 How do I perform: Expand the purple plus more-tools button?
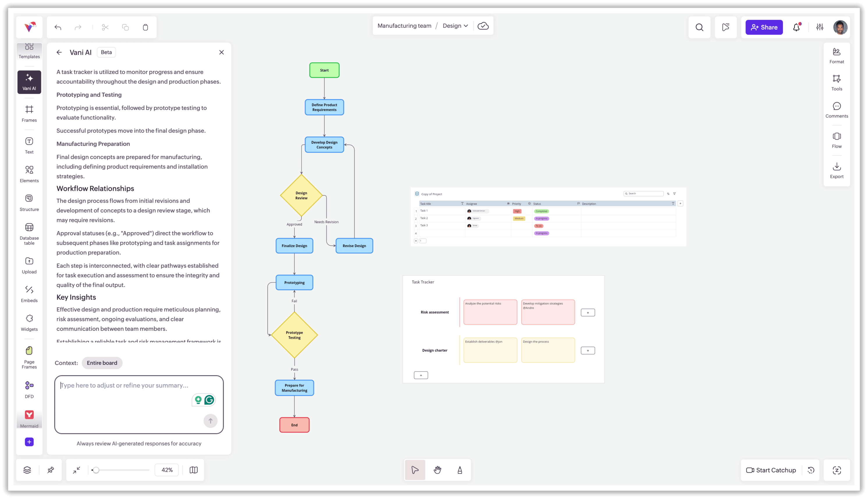(29, 442)
